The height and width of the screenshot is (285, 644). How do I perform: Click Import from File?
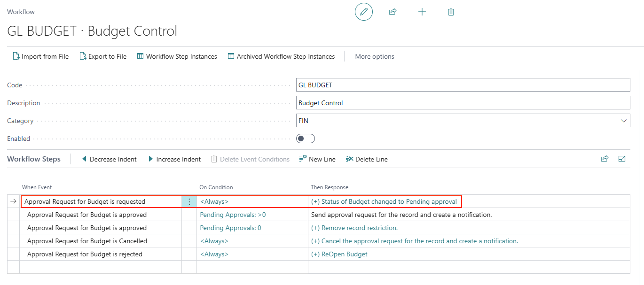point(40,56)
